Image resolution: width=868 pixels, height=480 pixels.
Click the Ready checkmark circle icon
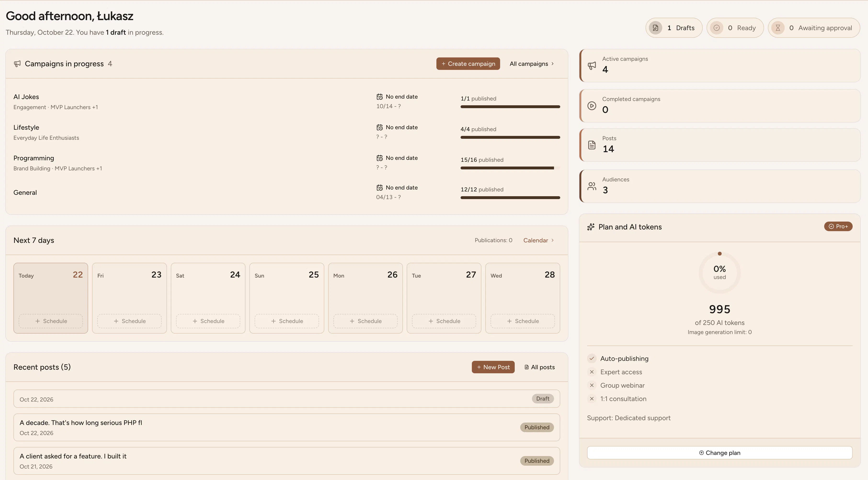pyautogui.click(x=717, y=28)
